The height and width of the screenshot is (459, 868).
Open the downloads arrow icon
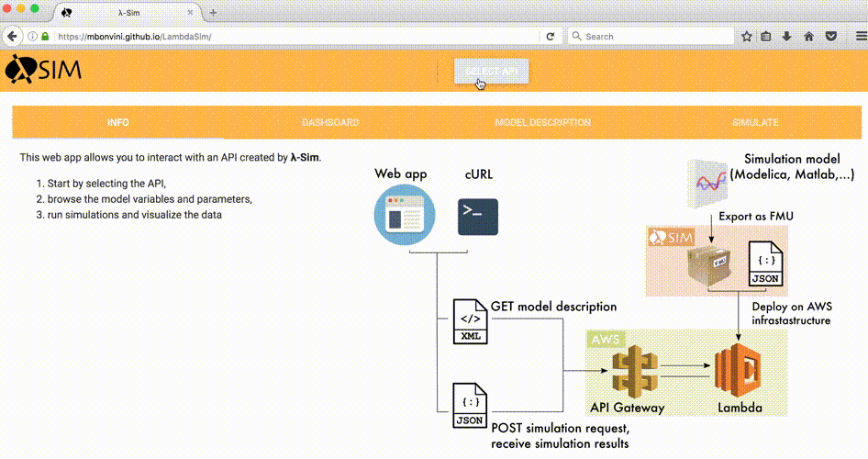pyautogui.click(x=786, y=37)
